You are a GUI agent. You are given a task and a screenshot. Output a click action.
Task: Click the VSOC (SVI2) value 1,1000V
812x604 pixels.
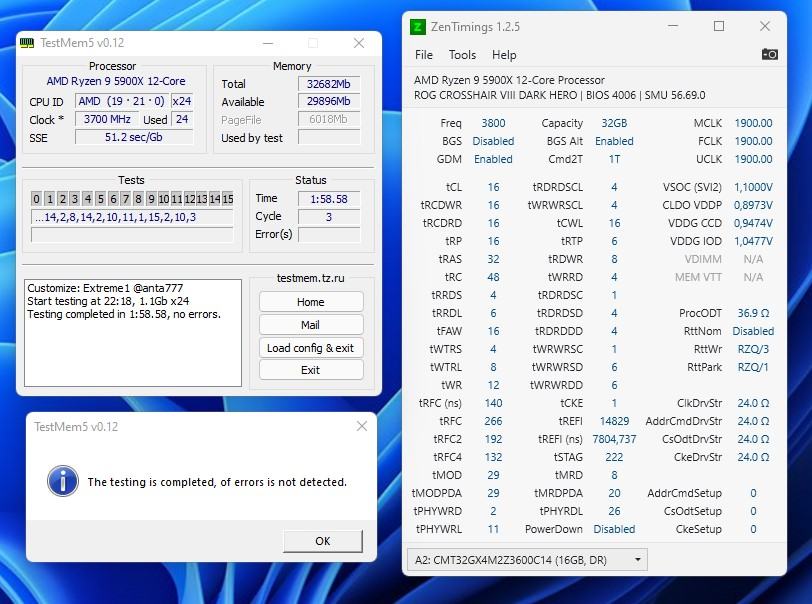[x=753, y=187]
